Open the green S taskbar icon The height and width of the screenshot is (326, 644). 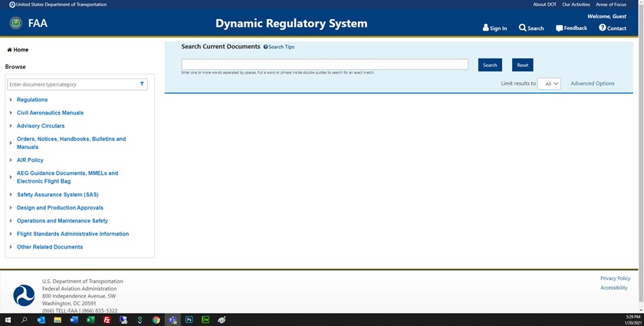pos(140,320)
